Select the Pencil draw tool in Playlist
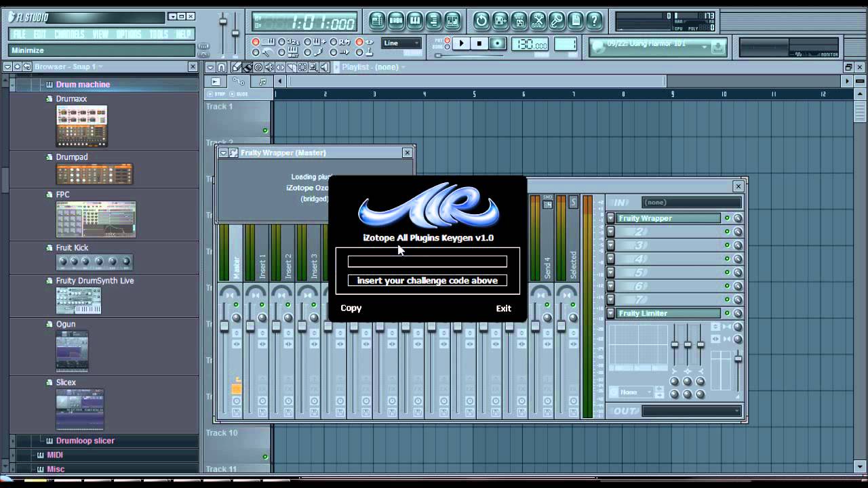The width and height of the screenshot is (868, 488). point(236,67)
